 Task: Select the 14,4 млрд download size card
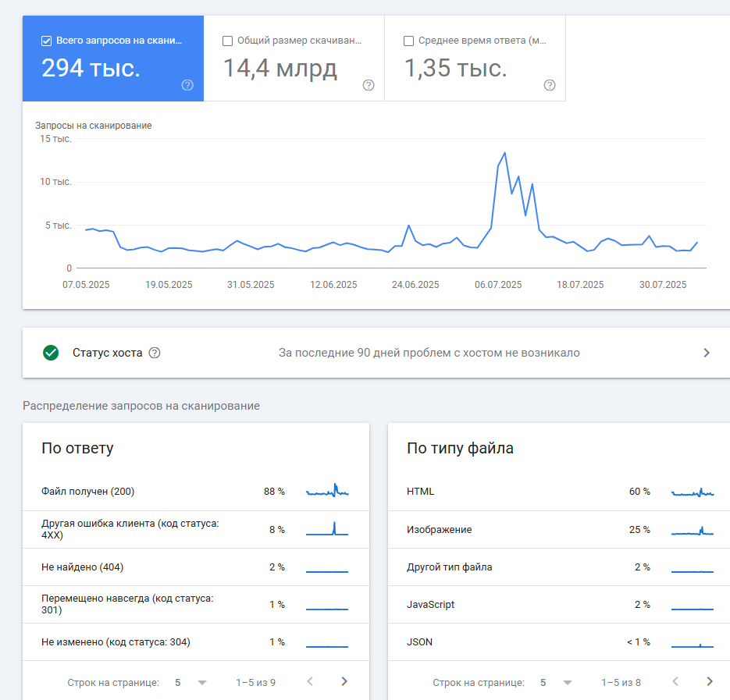[294, 59]
